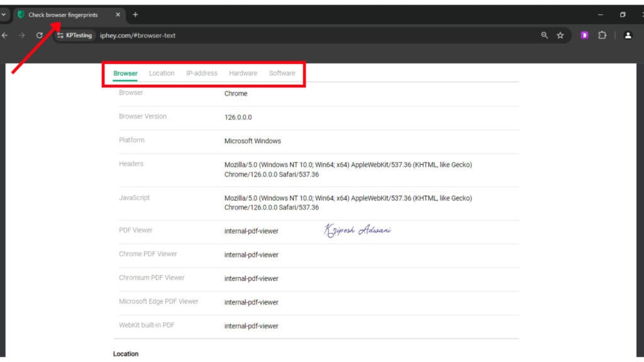The image size is (644, 362).
Task: Reload the page using the refresh icon
Action: (40, 36)
